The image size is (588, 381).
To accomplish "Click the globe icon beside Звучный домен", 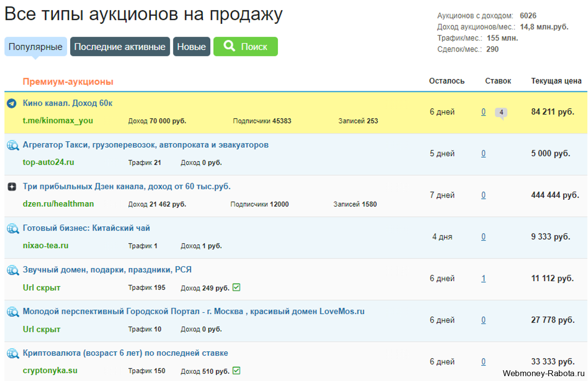I will coord(13,270).
